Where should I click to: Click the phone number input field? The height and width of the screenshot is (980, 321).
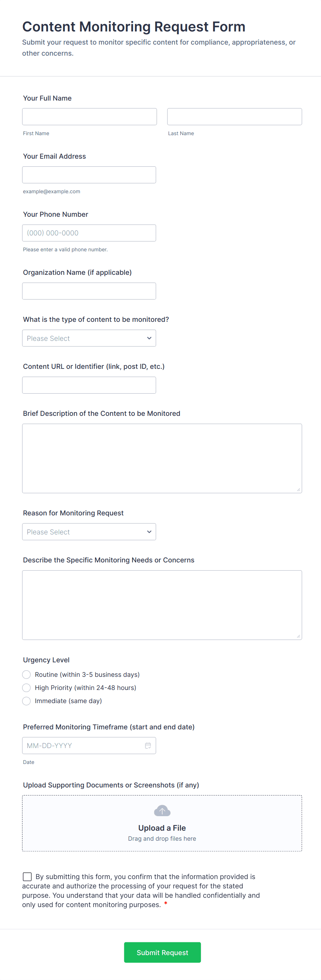coord(89,233)
